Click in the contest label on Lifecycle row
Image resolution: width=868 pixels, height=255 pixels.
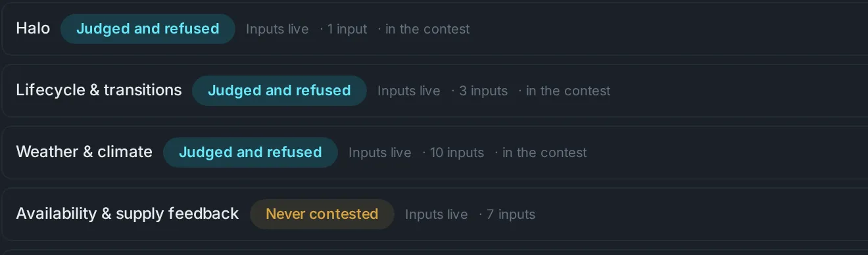568,91
